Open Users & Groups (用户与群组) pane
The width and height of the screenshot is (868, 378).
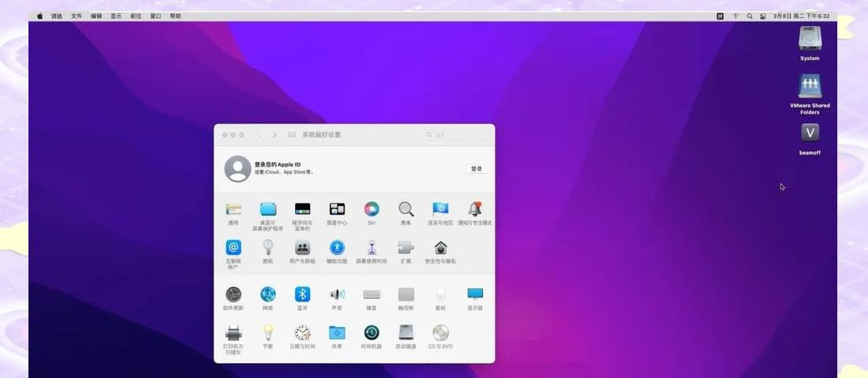coord(302,247)
